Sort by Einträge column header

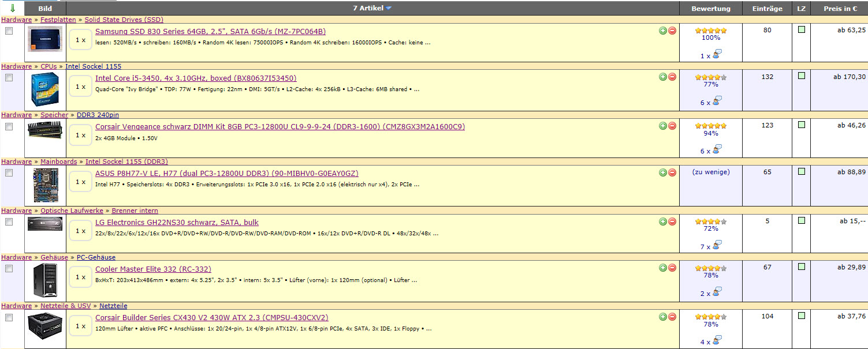pos(767,9)
